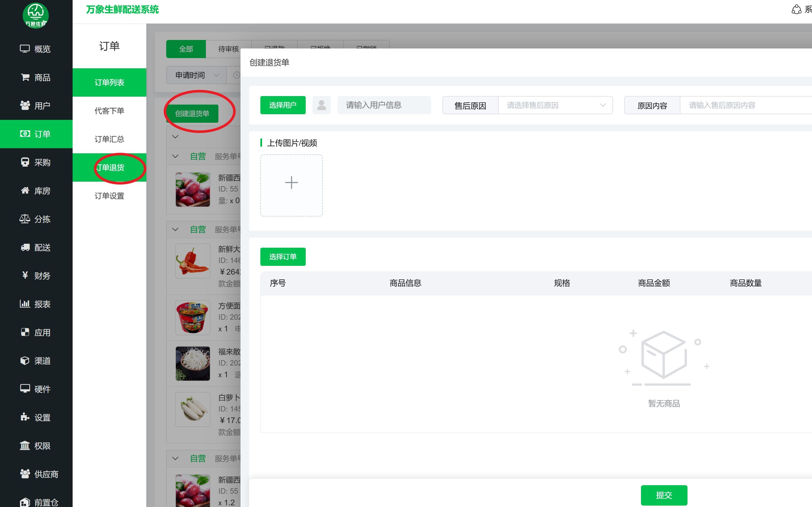Click the user avatar placeholder icon
Screen dimensions: 812x507
tap(321, 105)
